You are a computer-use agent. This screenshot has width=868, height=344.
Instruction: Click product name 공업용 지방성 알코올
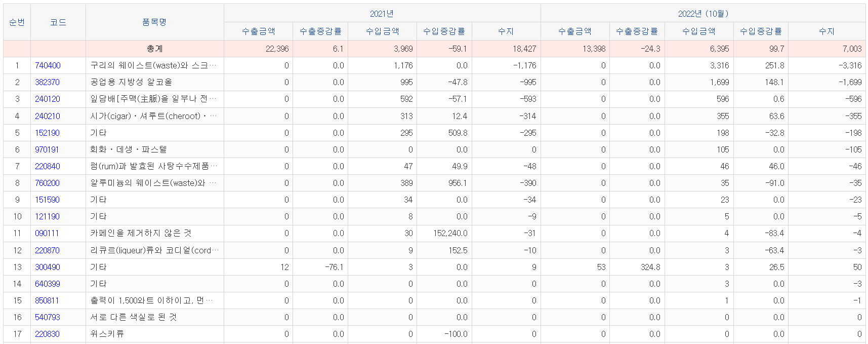tap(131, 82)
